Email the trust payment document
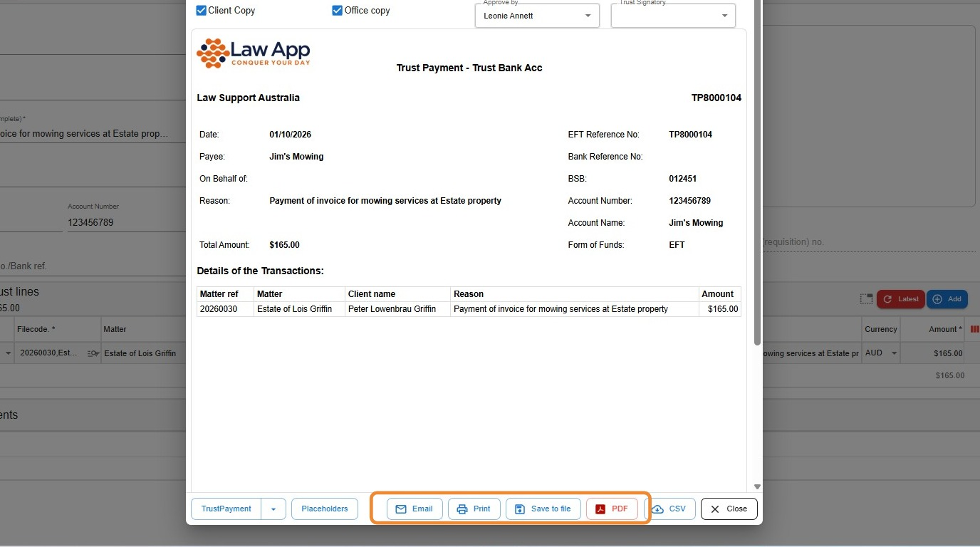This screenshot has width=980, height=547. click(415, 509)
